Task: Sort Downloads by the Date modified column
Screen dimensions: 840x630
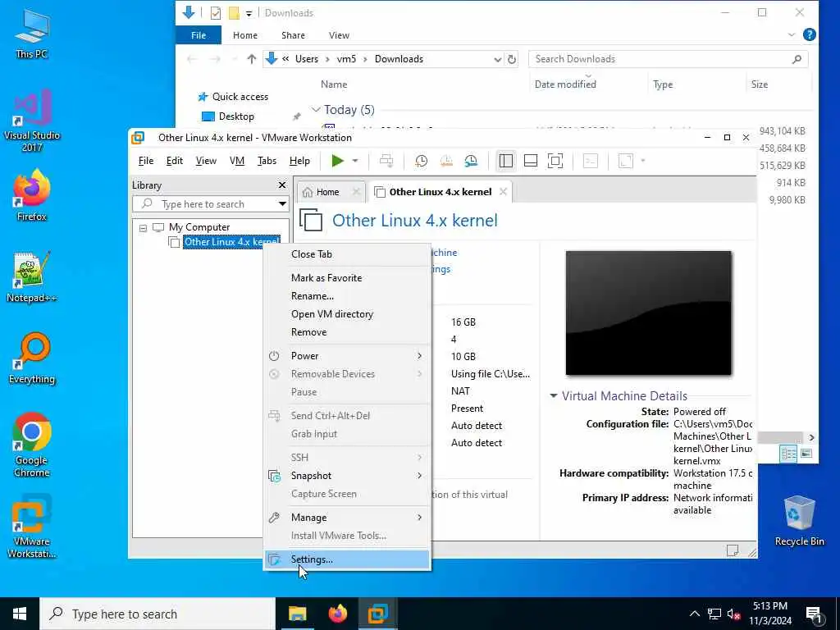Action: (x=565, y=84)
